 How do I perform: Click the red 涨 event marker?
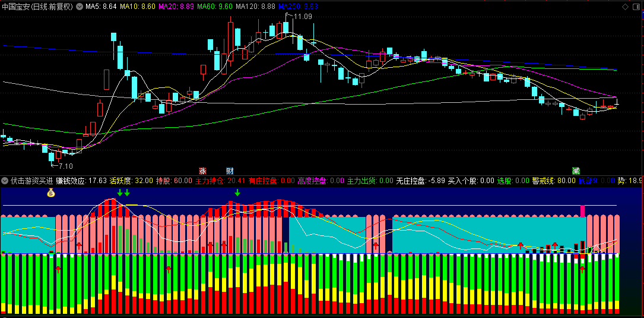[202, 171]
